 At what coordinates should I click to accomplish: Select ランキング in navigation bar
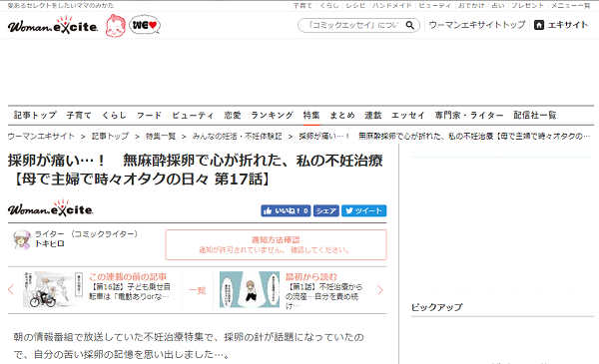click(272, 115)
